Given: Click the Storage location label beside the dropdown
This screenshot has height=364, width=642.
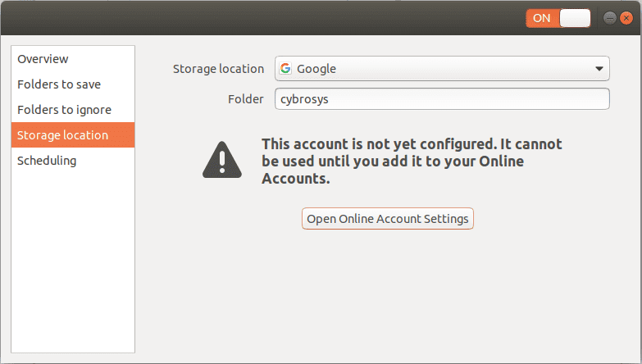Looking at the screenshot, I should coord(218,69).
